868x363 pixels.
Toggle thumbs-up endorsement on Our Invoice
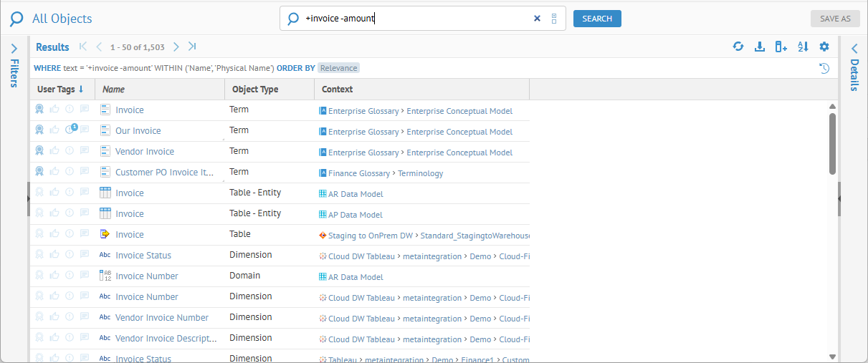54,130
